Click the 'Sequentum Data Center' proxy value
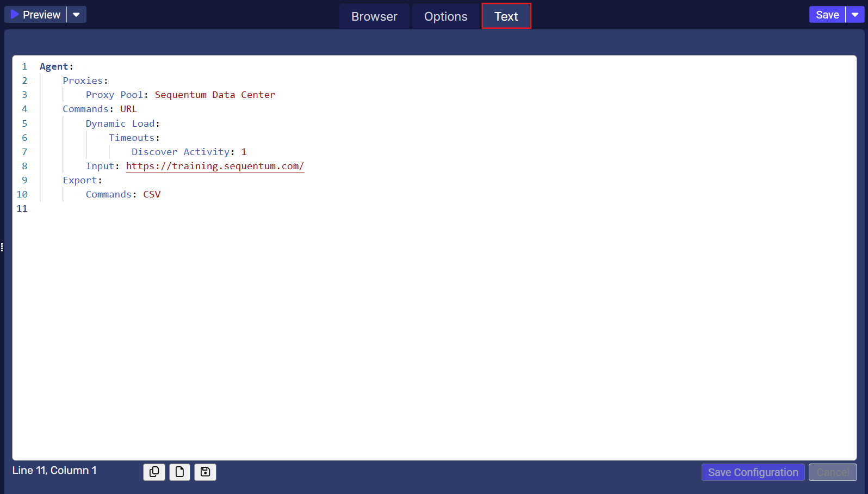The image size is (868, 494). coord(215,95)
